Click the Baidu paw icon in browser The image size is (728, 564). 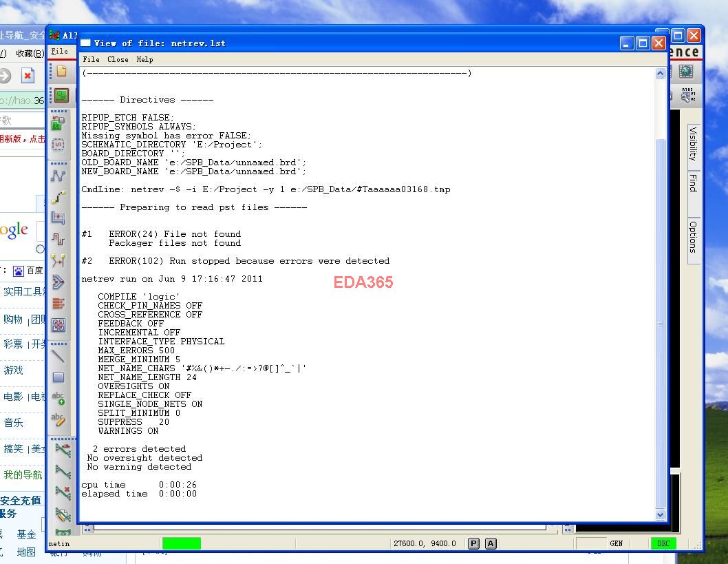coord(18,271)
